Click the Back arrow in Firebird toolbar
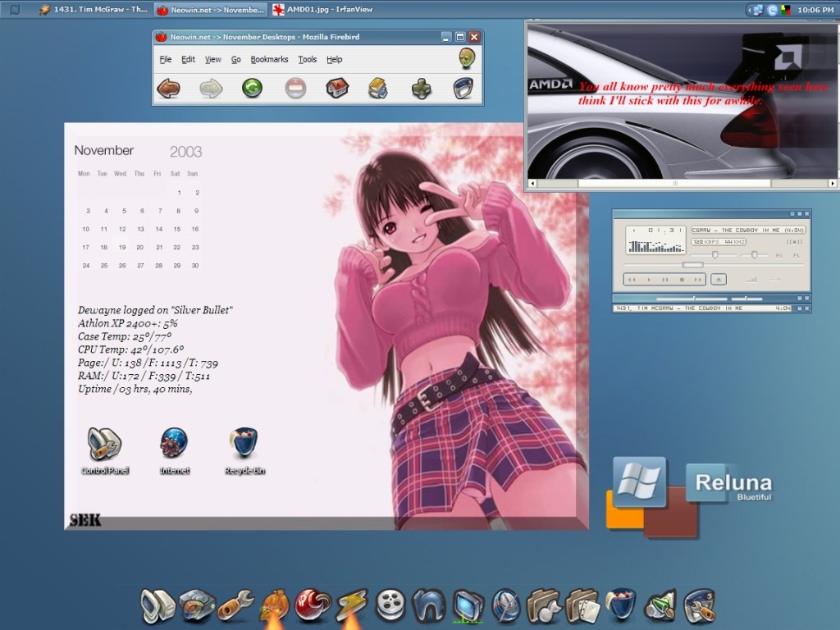Image resolution: width=840 pixels, height=630 pixels. coord(169,88)
